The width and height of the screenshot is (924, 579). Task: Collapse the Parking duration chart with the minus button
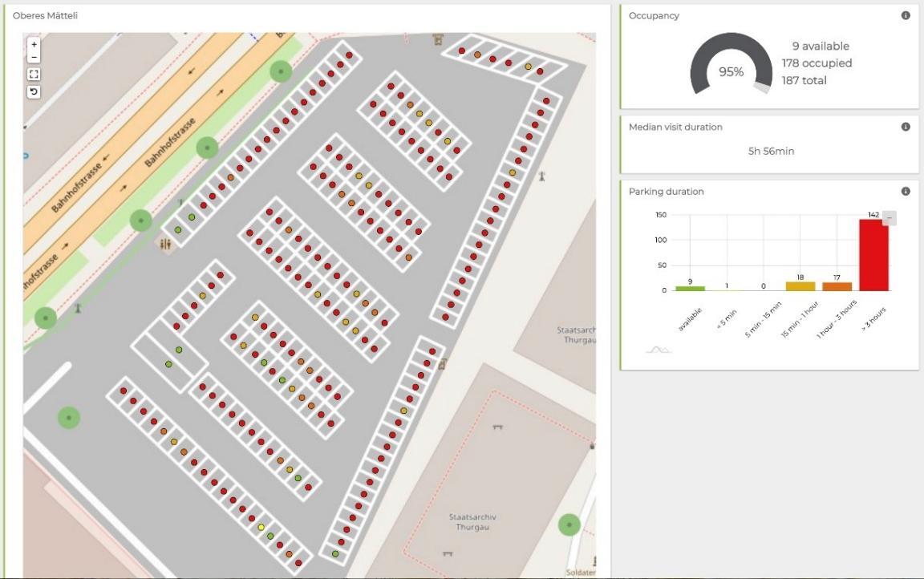point(890,217)
